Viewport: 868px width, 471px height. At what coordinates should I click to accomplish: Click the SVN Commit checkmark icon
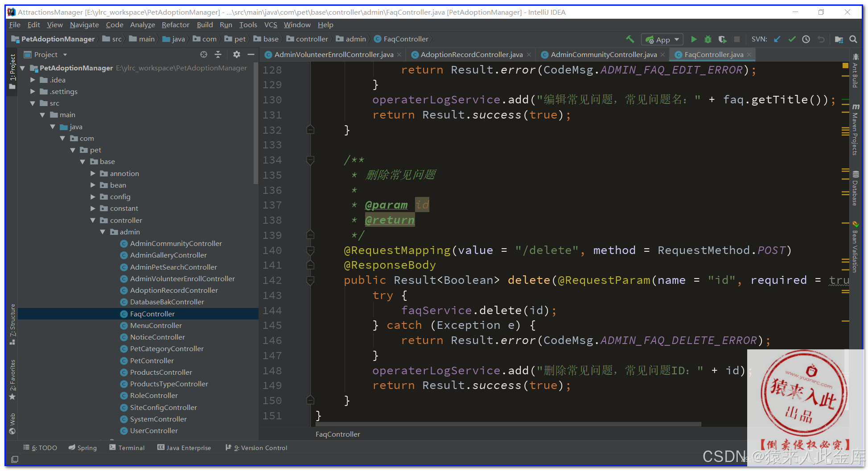pos(792,39)
